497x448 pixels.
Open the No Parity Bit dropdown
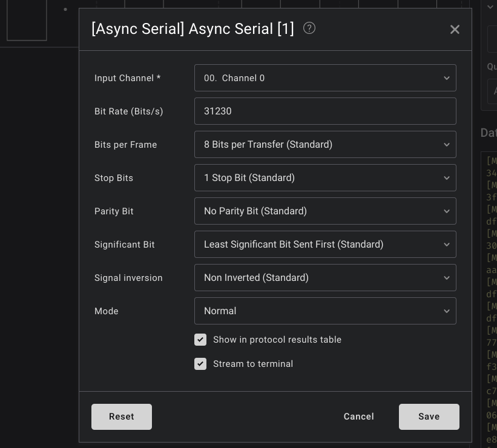[x=325, y=211]
